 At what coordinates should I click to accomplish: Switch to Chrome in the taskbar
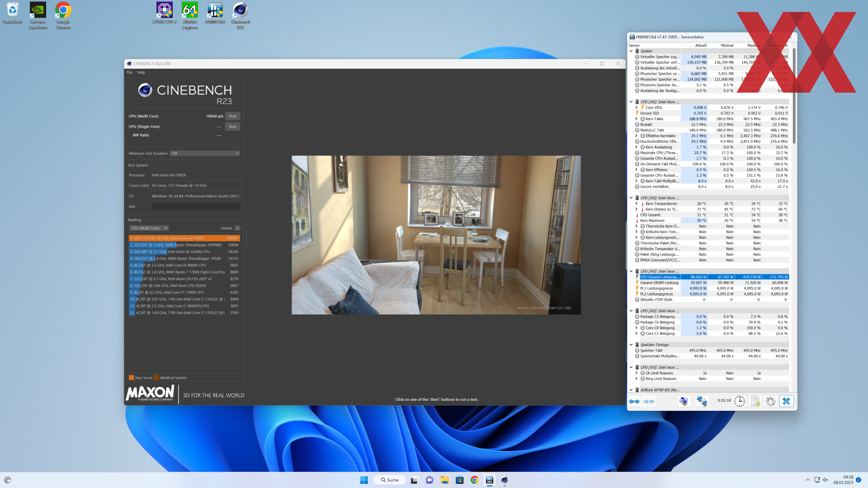(475, 480)
